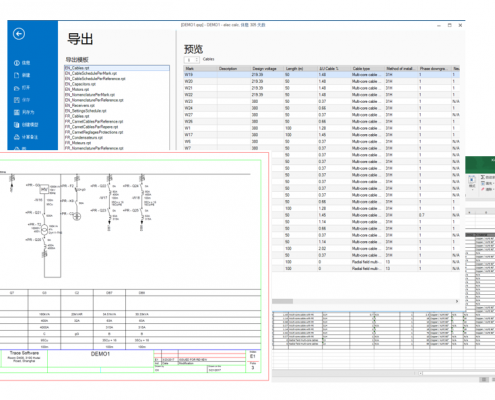Choose EN_Receivers.rpt template
Viewport: 495px width, 400px height.
coord(80,105)
